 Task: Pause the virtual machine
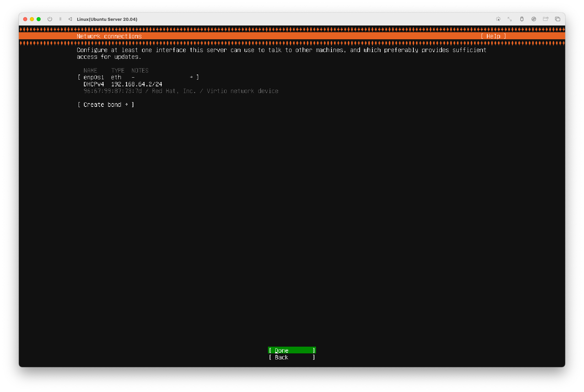click(60, 19)
